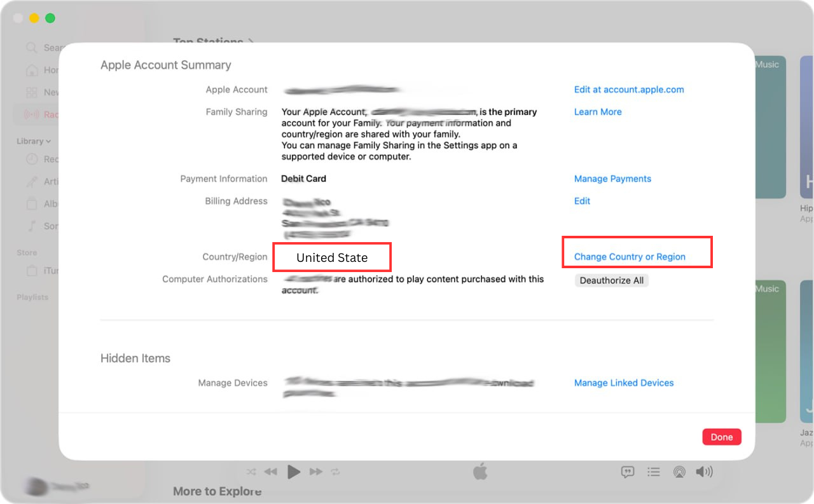Open Manage Linked Devices link
Image resolution: width=814 pixels, height=504 pixels.
[624, 383]
